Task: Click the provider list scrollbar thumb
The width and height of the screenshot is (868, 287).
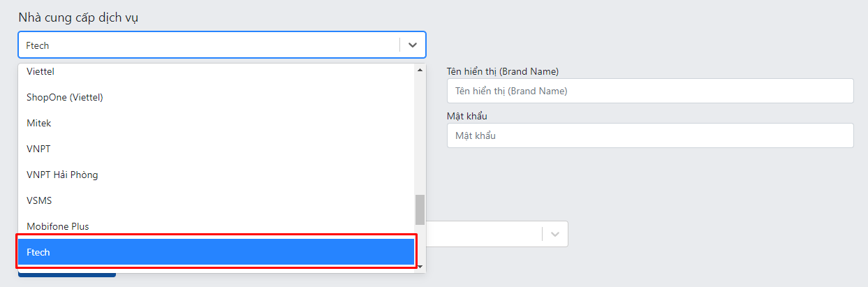Action: point(420,209)
